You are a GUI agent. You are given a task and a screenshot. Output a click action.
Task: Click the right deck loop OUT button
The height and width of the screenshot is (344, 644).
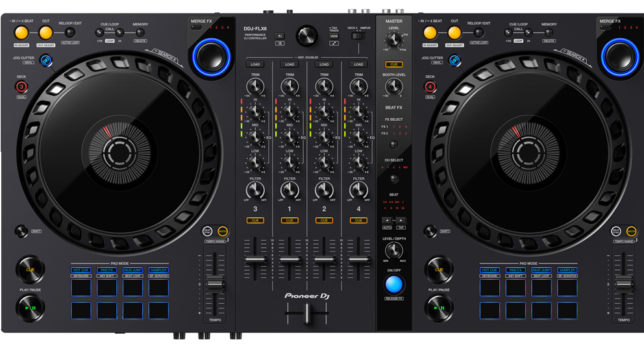[x=454, y=33]
